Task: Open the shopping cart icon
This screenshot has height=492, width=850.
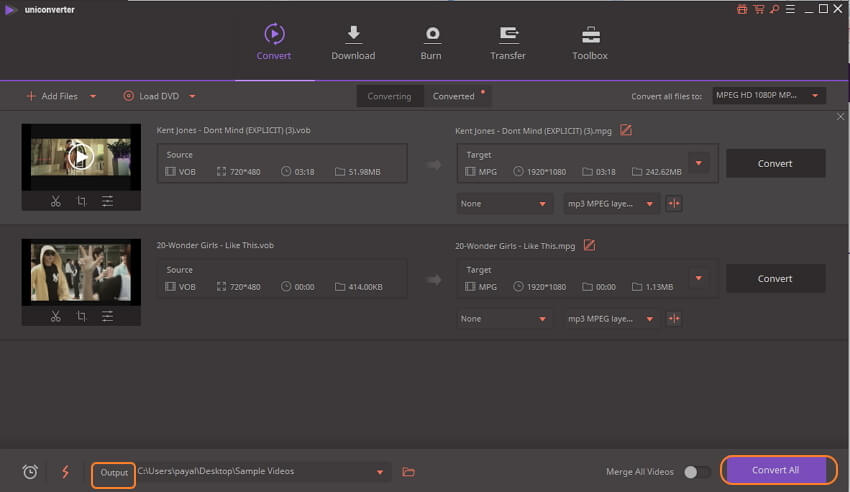Action: (x=759, y=9)
